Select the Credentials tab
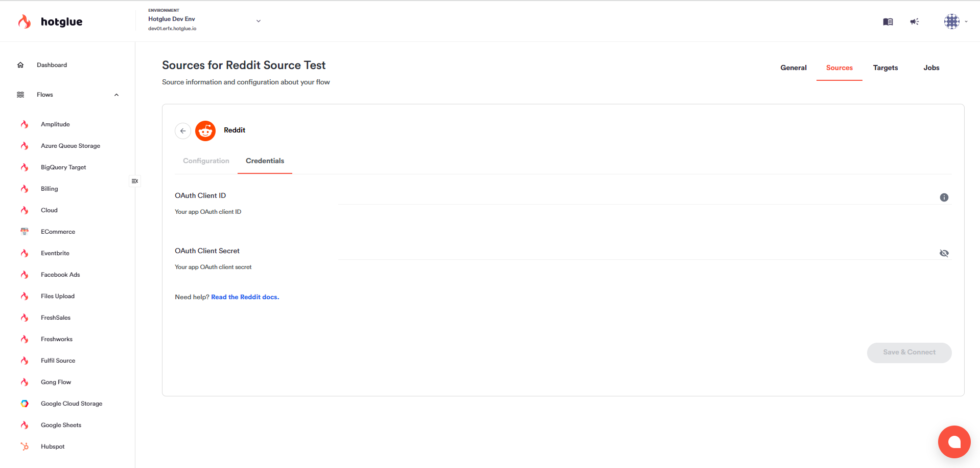Screen dimensions: 980x468 265,161
